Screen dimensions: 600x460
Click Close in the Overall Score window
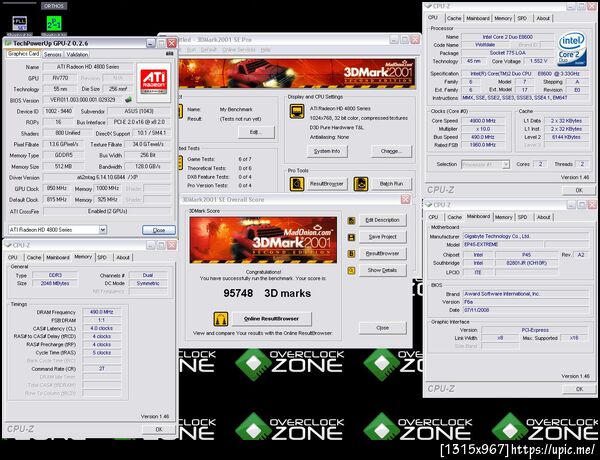click(x=382, y=328)
